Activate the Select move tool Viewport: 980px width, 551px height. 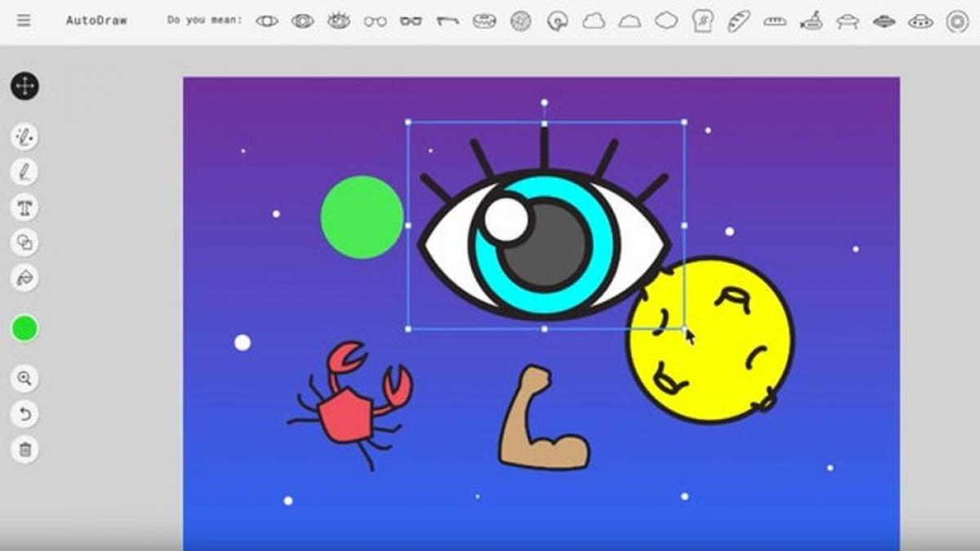tap(24, 85)
